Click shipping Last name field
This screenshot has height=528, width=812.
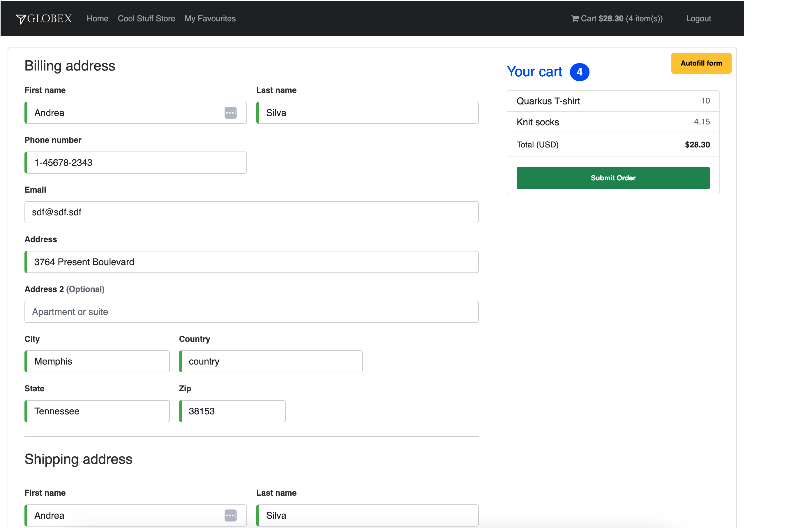tap(368, 516)
